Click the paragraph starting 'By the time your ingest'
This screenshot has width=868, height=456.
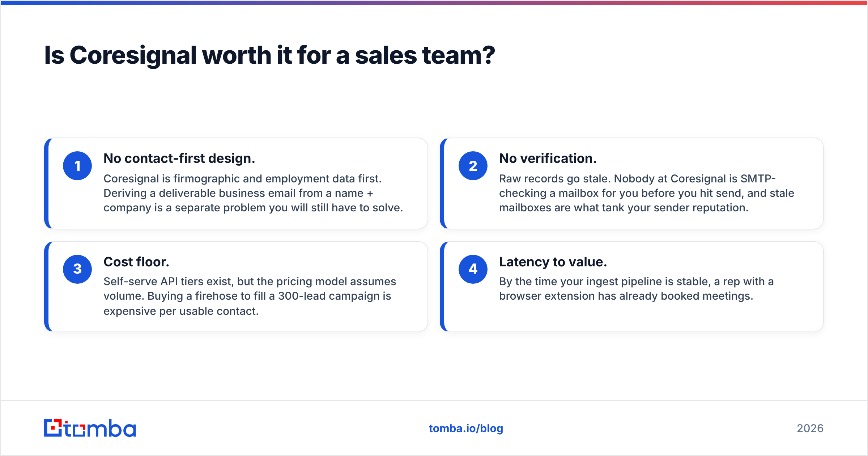pos(637,289)
